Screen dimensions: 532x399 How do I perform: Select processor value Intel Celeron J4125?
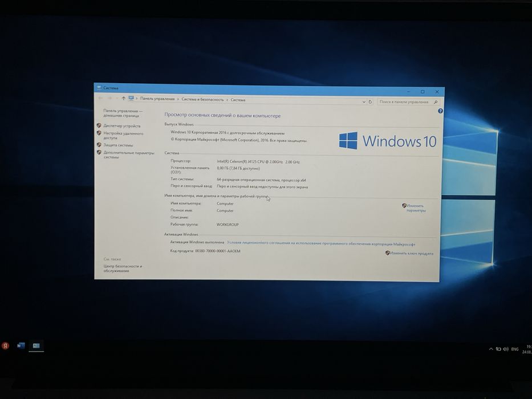click(x=258, y=162)
